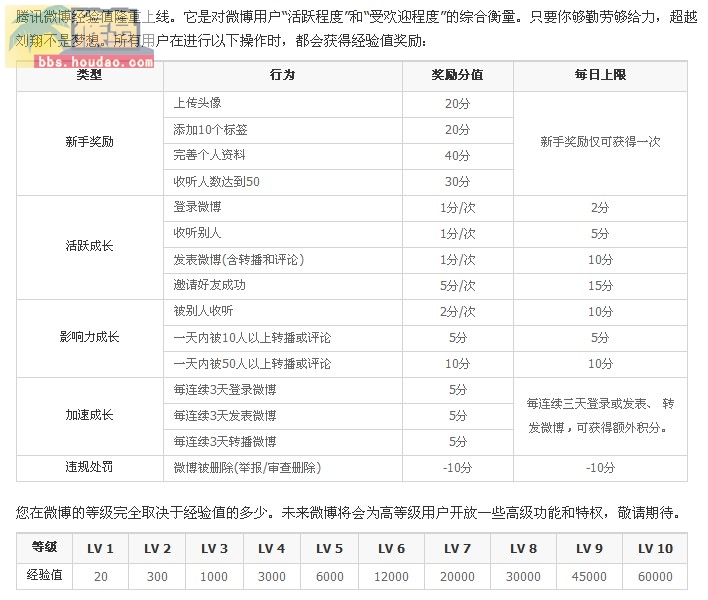Click the '1000' experience value

pyautogui.click(x=214, y=577)
